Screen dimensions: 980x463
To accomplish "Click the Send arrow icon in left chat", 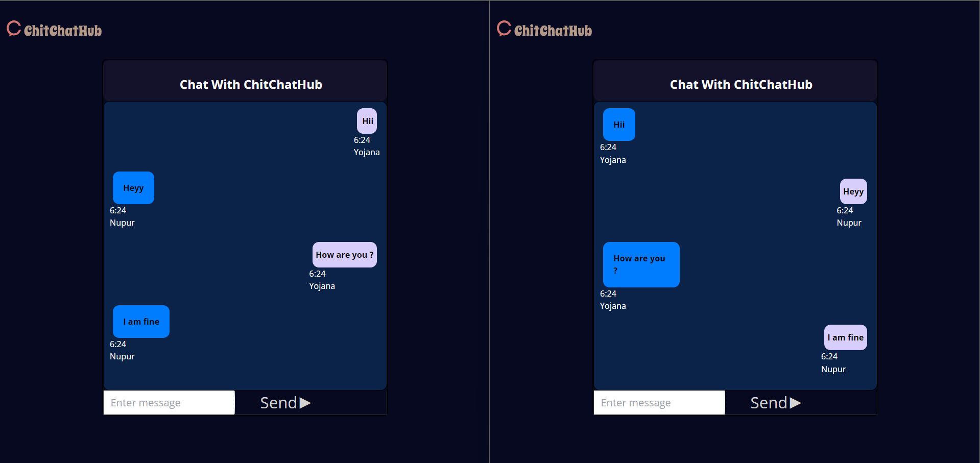I will click(x=305, y=403).
